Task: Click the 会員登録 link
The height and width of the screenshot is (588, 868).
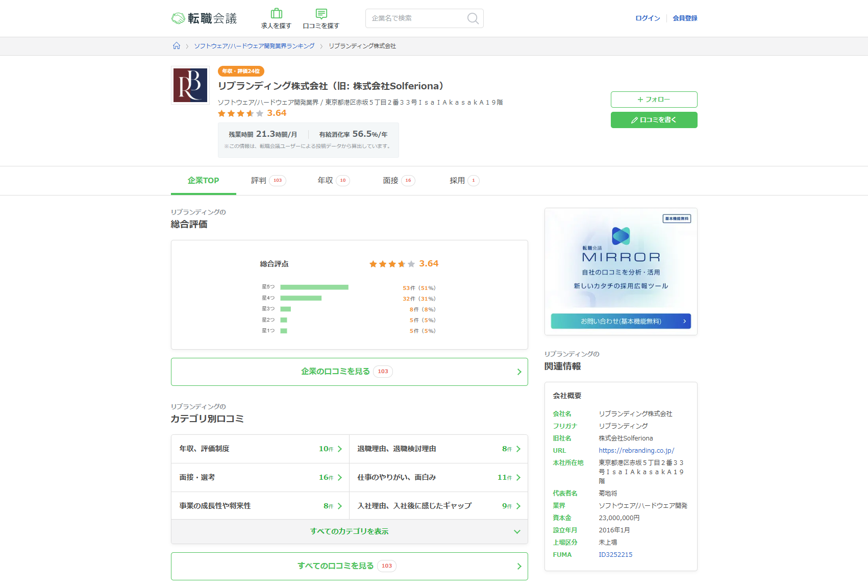Action: click(x=685, y=18)
